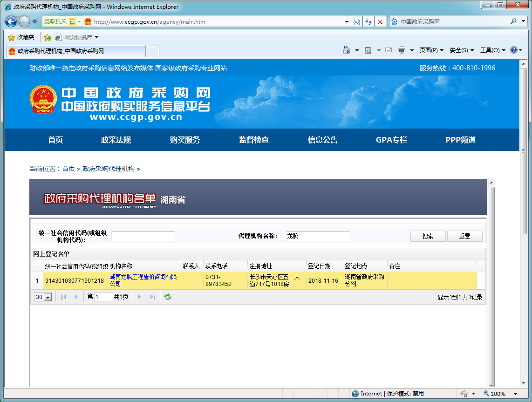Select 信息公告 in the navigation bar
The width and height of the screenshot is (532, 402).
[x=322, y=140]
